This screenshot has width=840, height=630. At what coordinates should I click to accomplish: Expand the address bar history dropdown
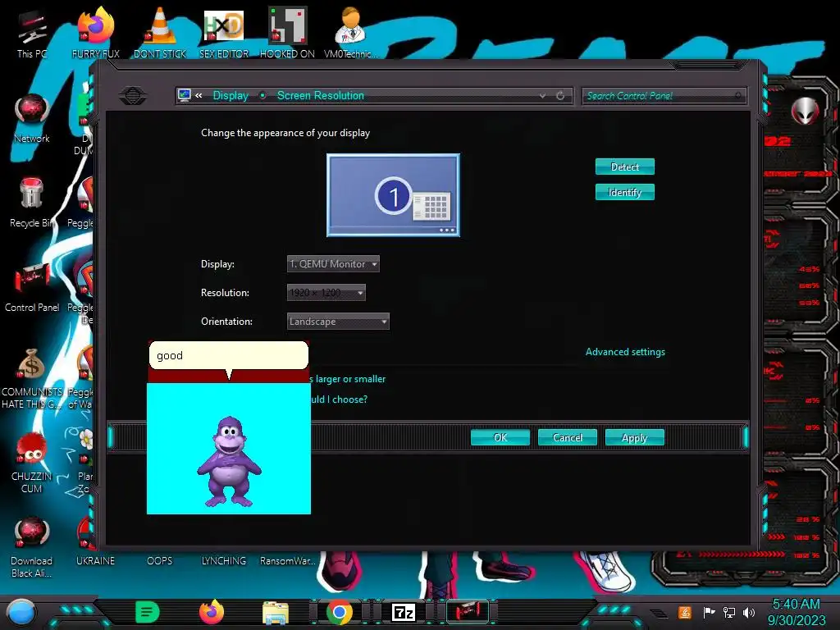542,95
